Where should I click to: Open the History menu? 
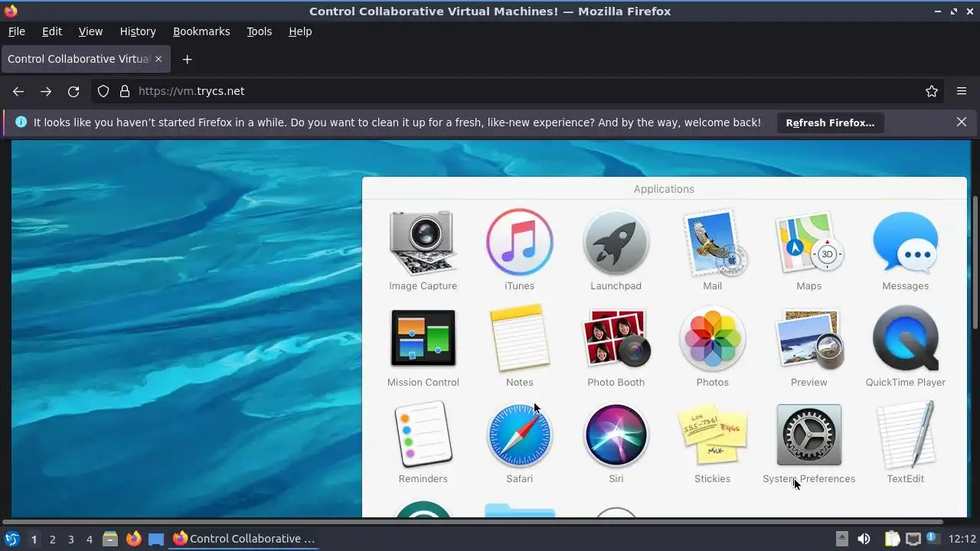[x=138, y=31]
